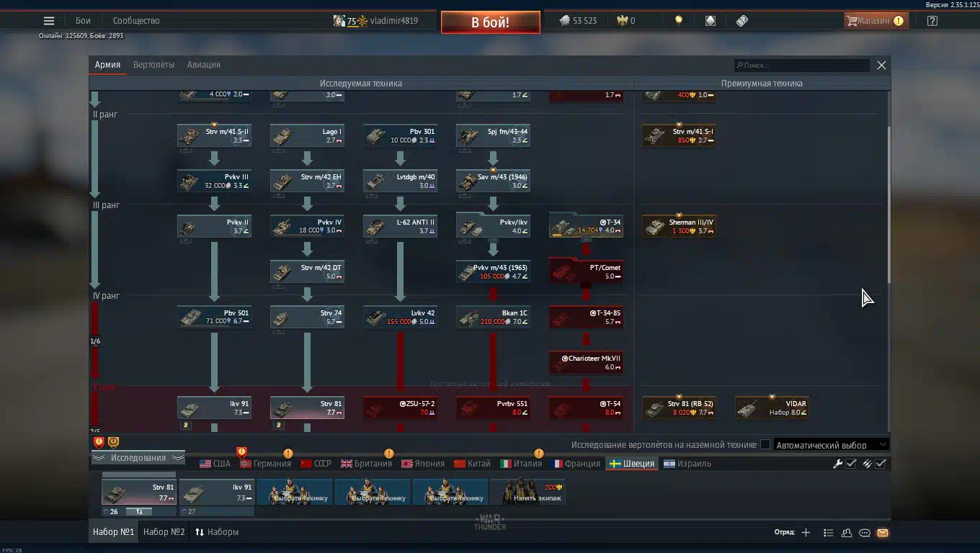This screenshot has width=980, height=553.
Task: Select the Spj fm/43-44 vehicle card
Action: (x=493, y=136)
